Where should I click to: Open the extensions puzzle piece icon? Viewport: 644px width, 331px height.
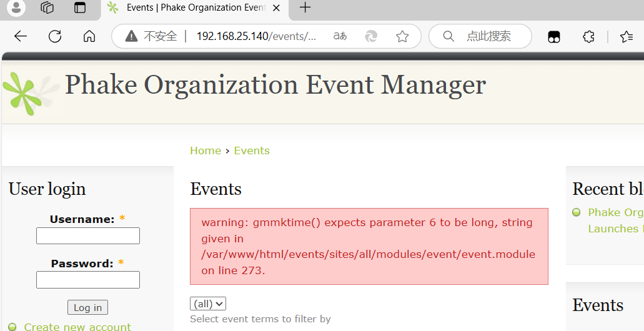pyautogui.click(x=588, y=37)
